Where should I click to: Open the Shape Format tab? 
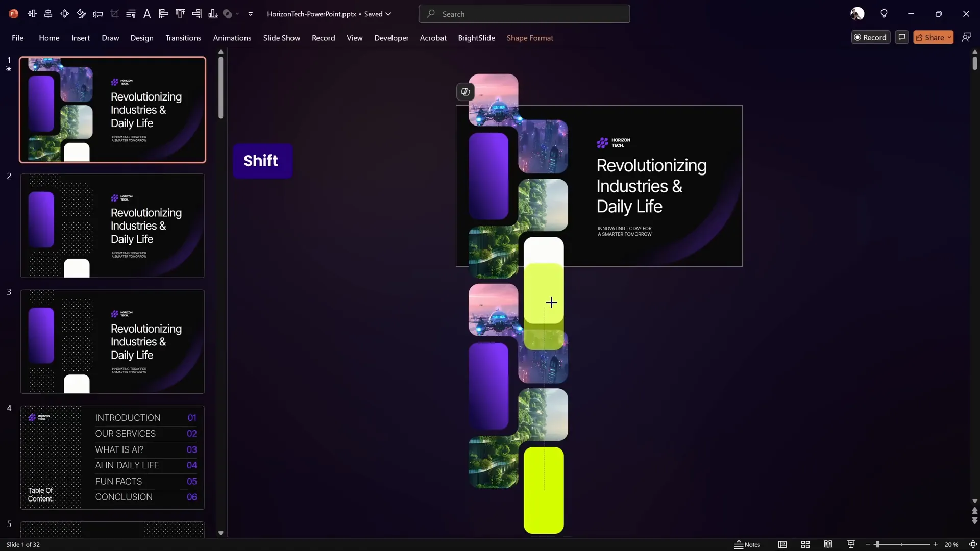tap(530, 38)
